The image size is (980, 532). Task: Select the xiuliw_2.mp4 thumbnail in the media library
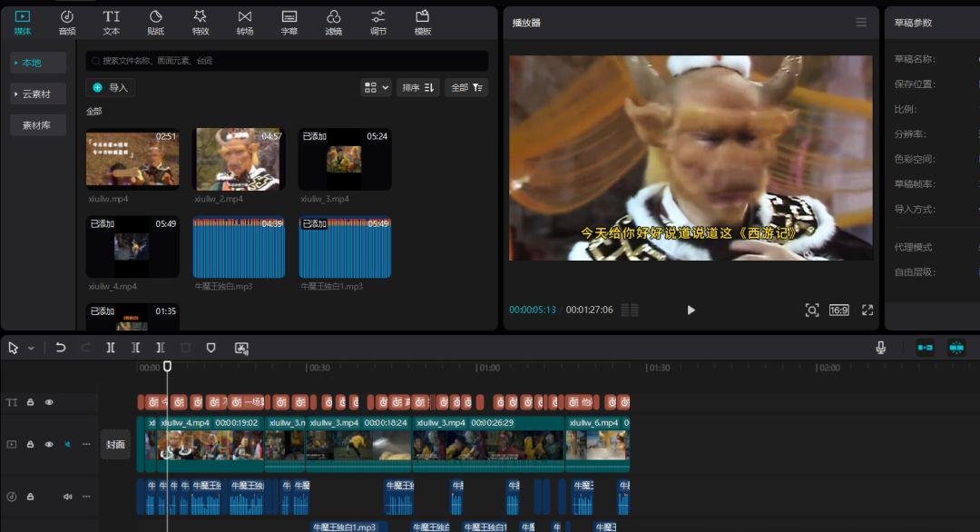coord(239,159)
